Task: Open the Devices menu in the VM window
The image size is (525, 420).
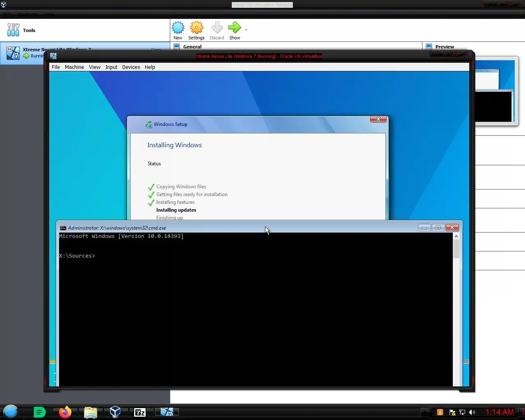Action: pyautogui.click(x=131, y=67)
